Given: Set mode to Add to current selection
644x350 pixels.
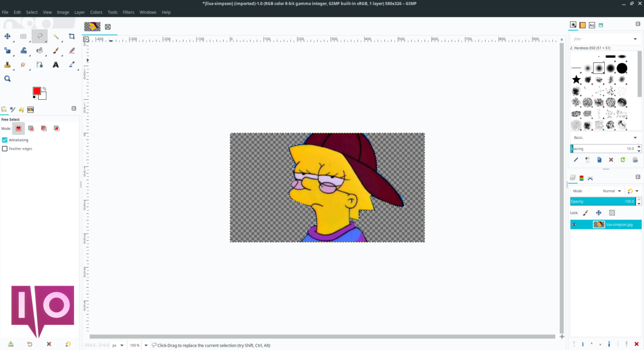Looking at the screenshot, I should coord(31,128).
